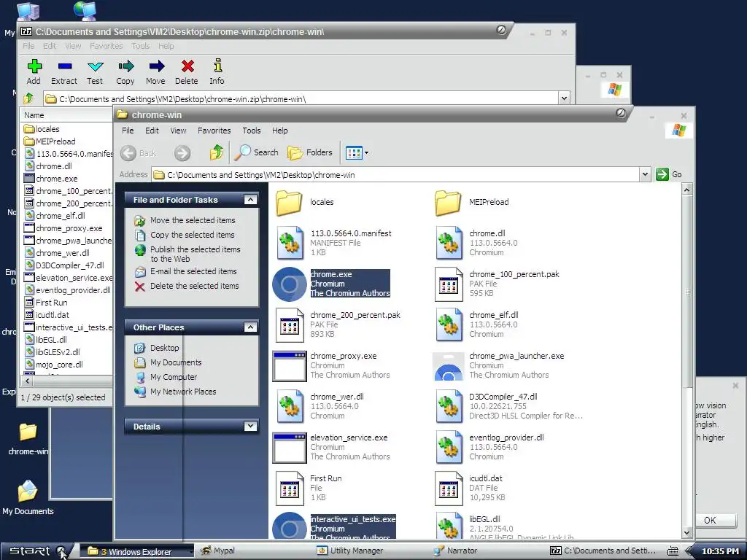The height and width of the screenshot is (560, 747).
Task: Open My Documents from Other Places
Action: [x=176, y=362]
